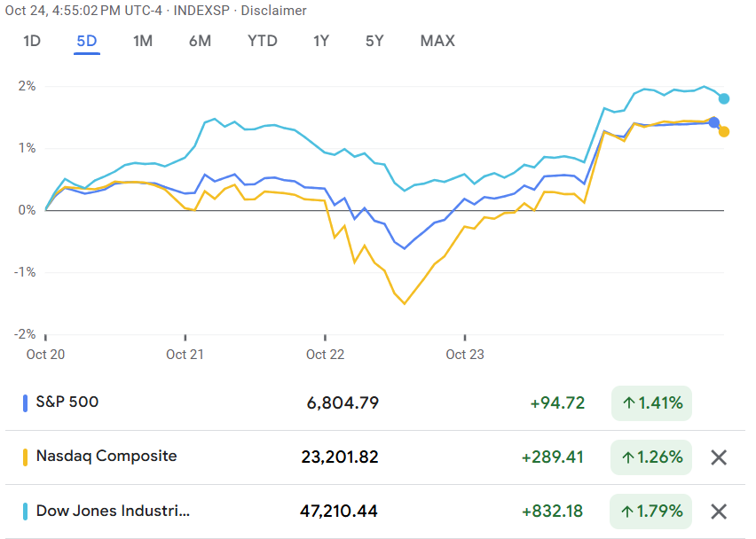This screenshot has height=539, width=756.
Task: Click the S&P 500 blue endpoint dot
Action: pyautogui.click(x=714, y=122)
